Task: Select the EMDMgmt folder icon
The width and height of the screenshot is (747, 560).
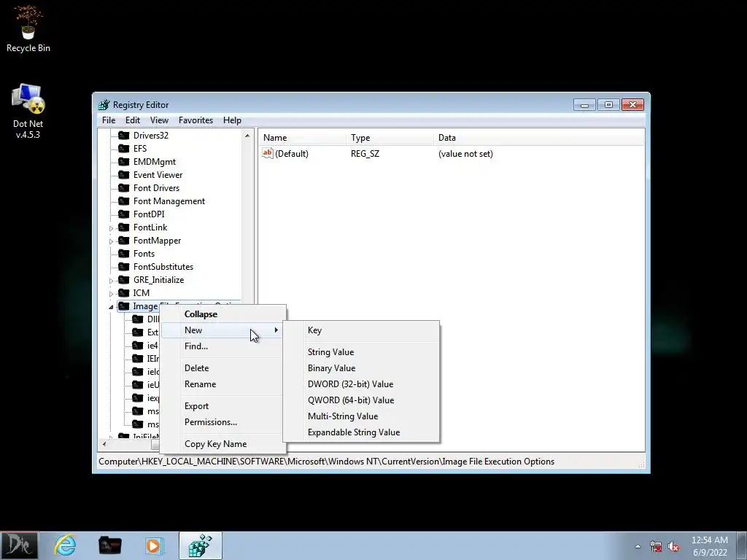Action: tap(124, 161)
